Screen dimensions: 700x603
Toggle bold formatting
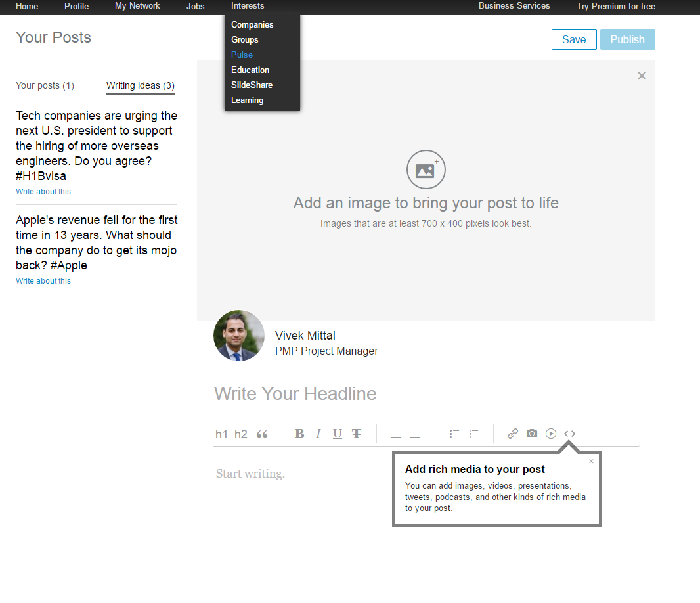[299, 434]
